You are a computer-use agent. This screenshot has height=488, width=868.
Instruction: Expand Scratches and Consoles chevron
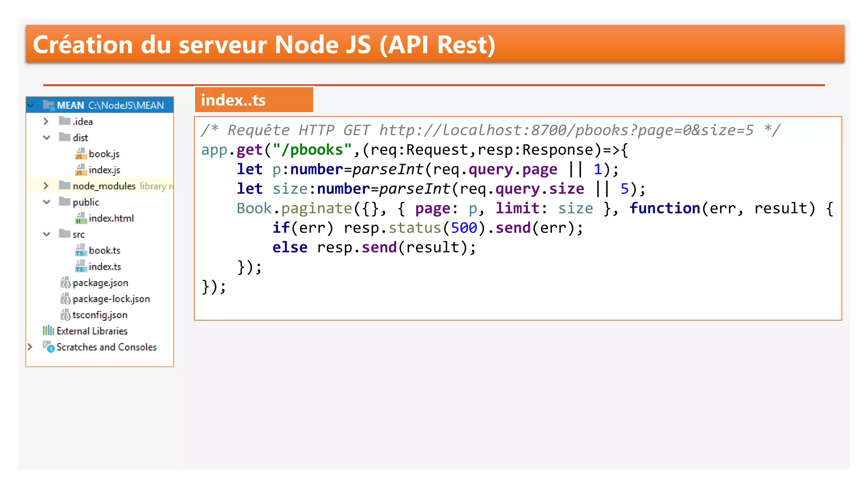(x=30, y=347)
